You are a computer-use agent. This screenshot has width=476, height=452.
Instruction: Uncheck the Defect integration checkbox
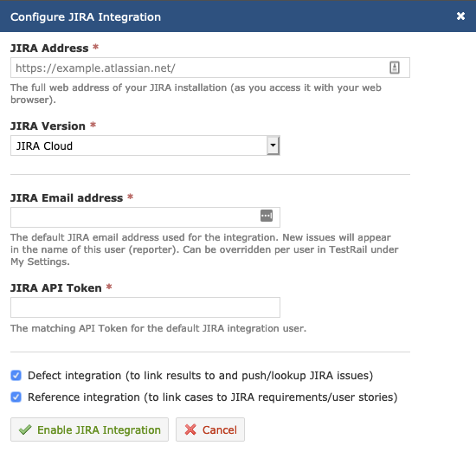pyautogui.click(x=16, y=376)
